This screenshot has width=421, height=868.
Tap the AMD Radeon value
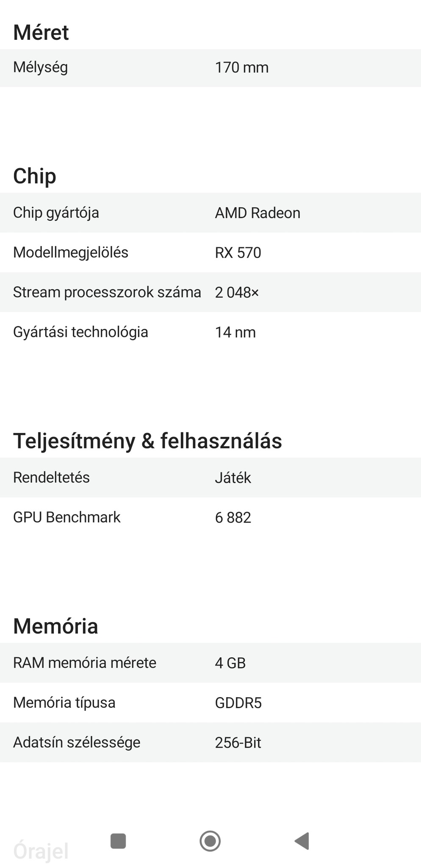coord(258,213)
